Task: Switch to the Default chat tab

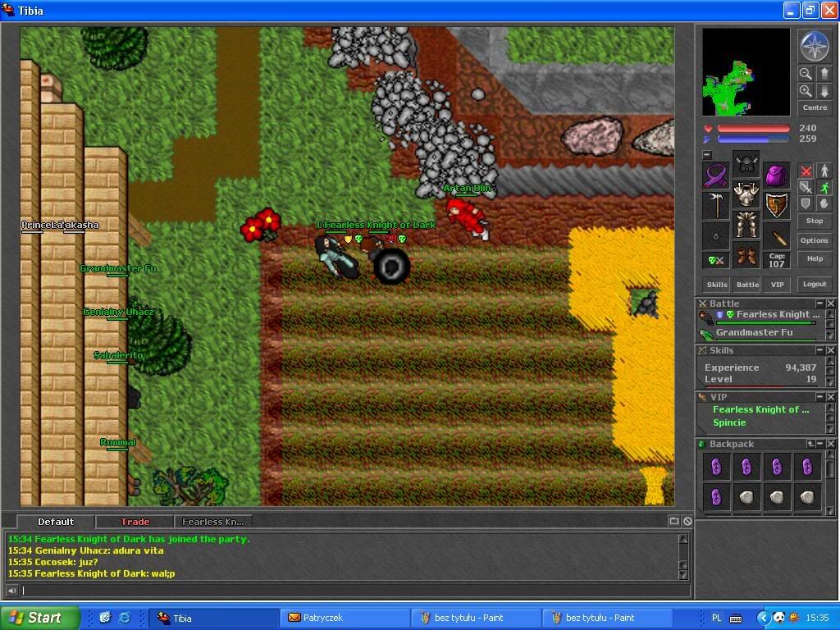Action: pos(56,522)
